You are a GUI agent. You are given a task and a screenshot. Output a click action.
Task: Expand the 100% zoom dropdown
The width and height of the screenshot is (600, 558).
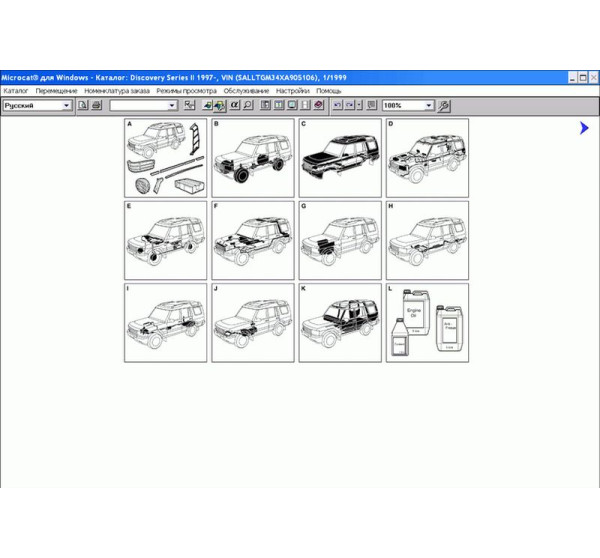pyautogui.click(x=429, y=105)
